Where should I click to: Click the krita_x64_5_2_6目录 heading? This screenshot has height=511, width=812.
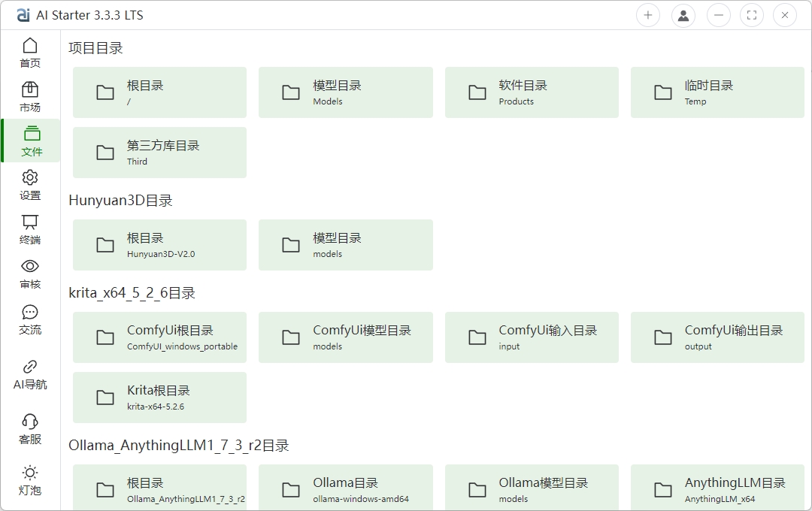(132, 293)
